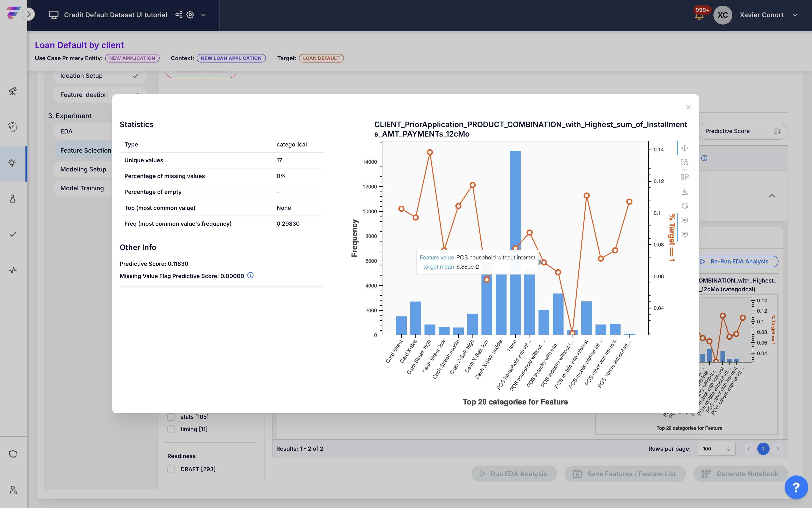The image size is (812, 508).
Task: Open the Model Training step
Action: click(82, 188)
